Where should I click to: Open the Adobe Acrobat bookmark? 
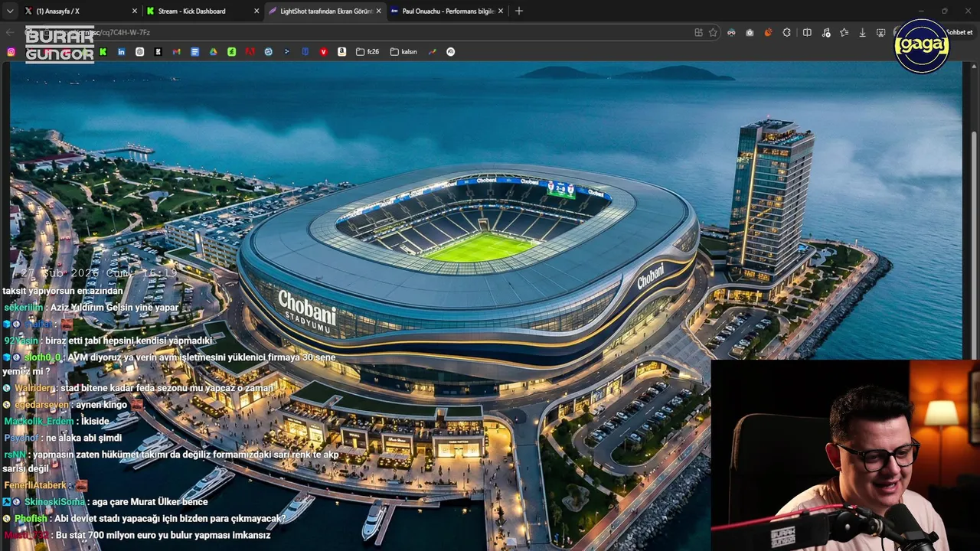(x=250, y=51)
